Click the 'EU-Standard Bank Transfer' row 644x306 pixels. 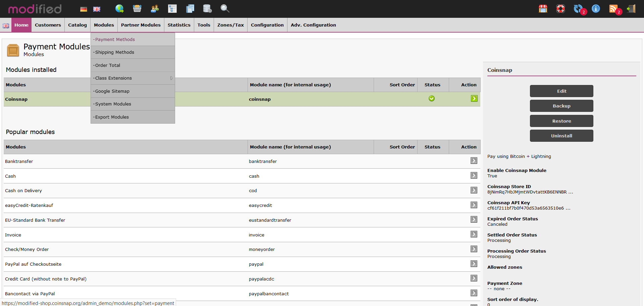pos(242,220)
